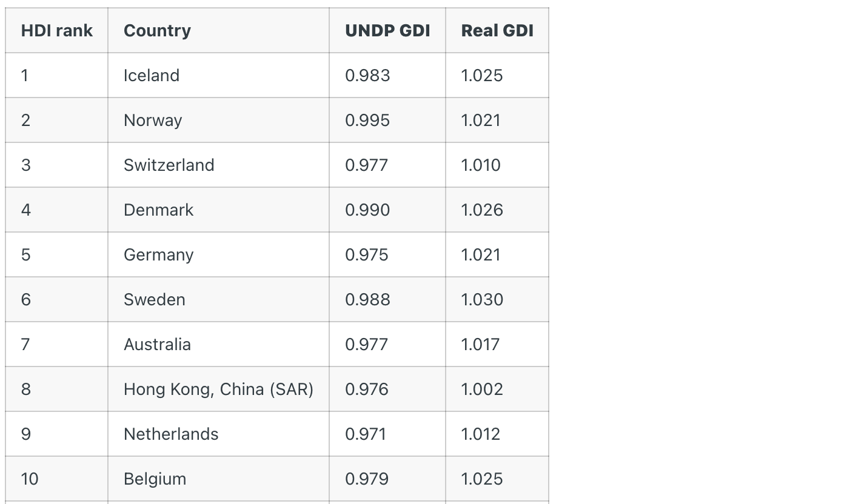Select the Iceland country cell
The image size is (867, 504).
218,75
